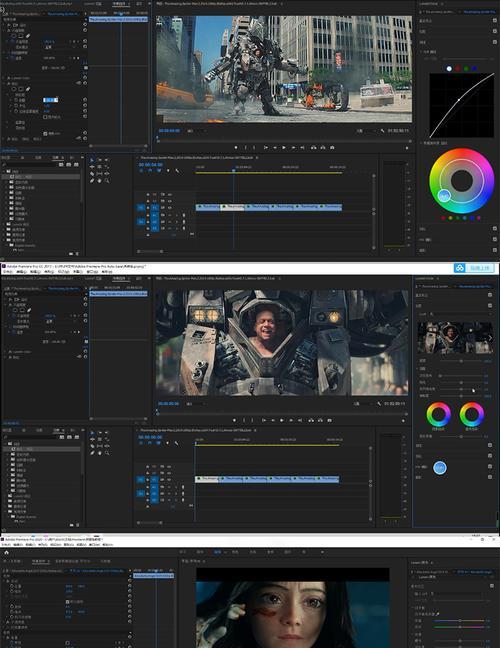
Task: Select first highlighted clip in middle timeline
Action: (x=207, y=479)
